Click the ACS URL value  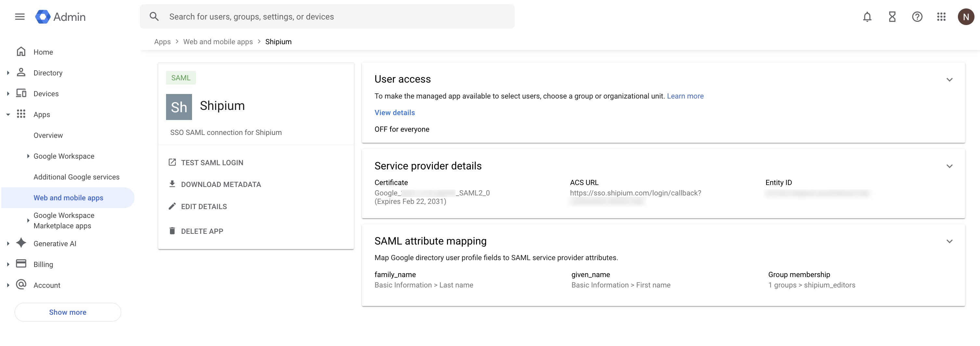635,197
